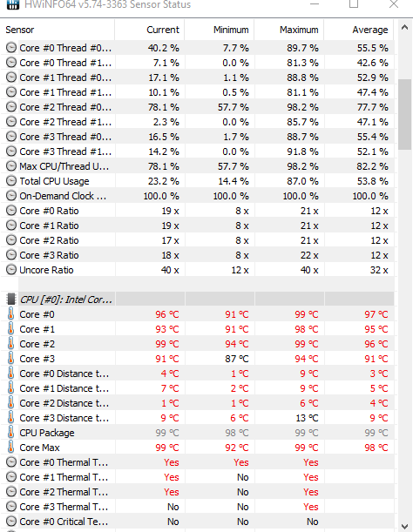
Task: Select the CPU [#0]: Intel Core group header
Action: click(x=197, y=300)
